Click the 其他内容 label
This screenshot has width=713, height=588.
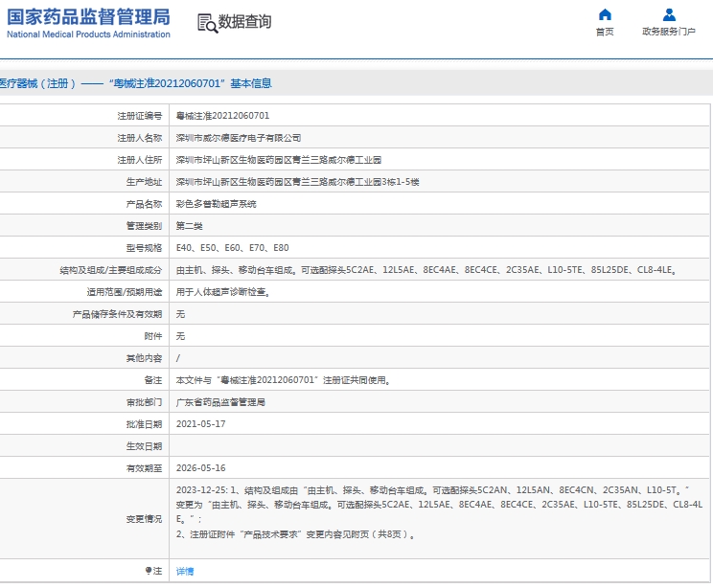(x=144, y=358)
